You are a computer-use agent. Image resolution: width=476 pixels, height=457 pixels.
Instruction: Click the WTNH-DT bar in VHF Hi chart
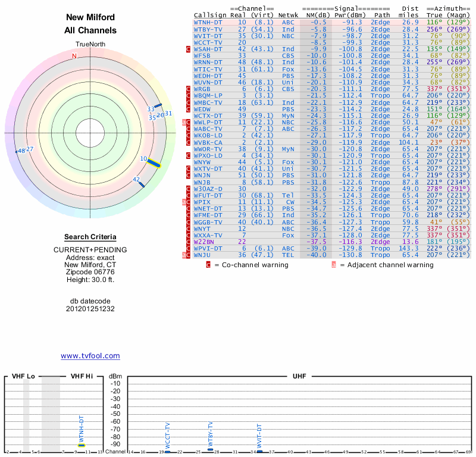pos(82,445)
